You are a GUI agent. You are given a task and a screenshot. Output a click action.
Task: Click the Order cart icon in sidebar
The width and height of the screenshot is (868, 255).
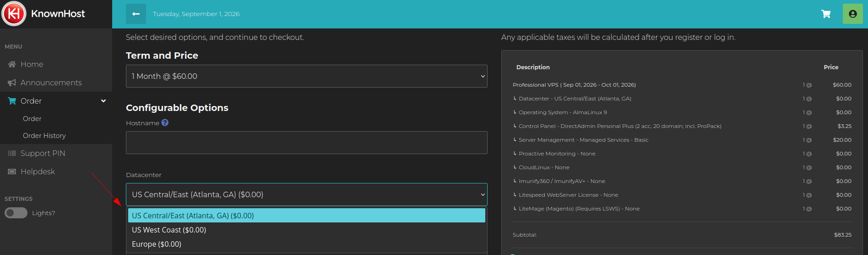click(12, 101)
